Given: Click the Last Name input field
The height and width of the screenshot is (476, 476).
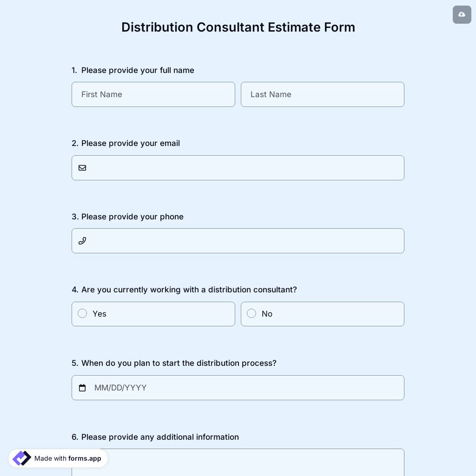Looking at the screenshot, I should tap(322, 94).
